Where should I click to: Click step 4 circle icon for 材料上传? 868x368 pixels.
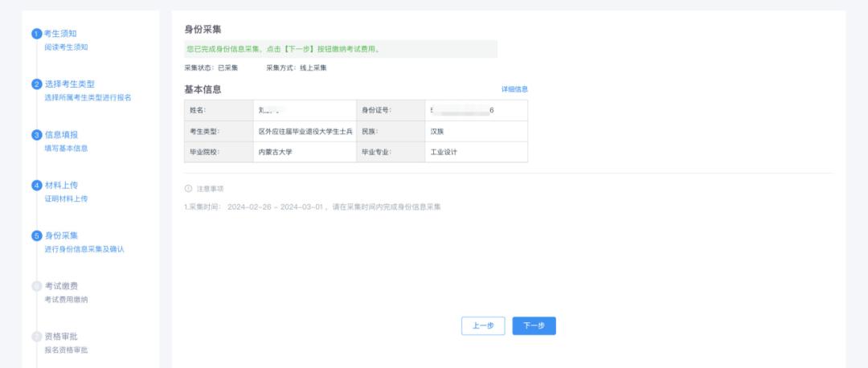coord(37,186)
